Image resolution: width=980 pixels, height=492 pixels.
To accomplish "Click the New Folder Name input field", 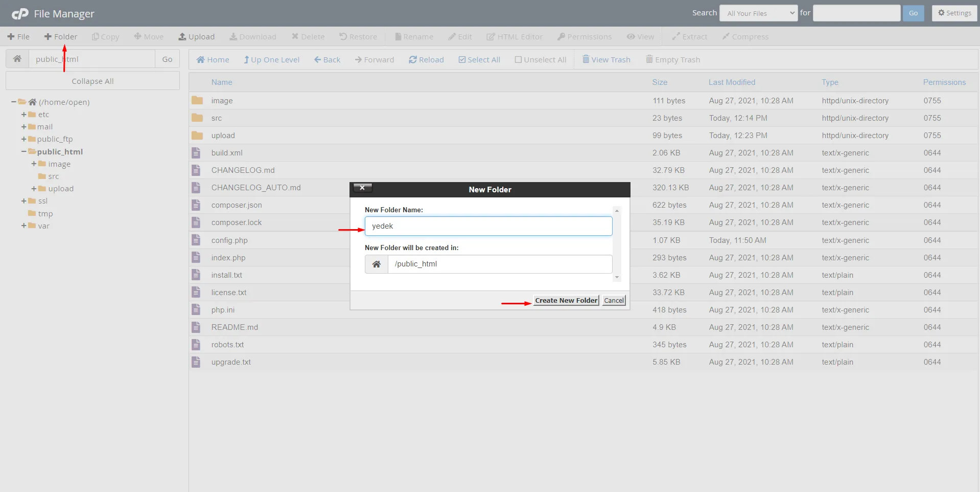I will click(x=488, y=226).
